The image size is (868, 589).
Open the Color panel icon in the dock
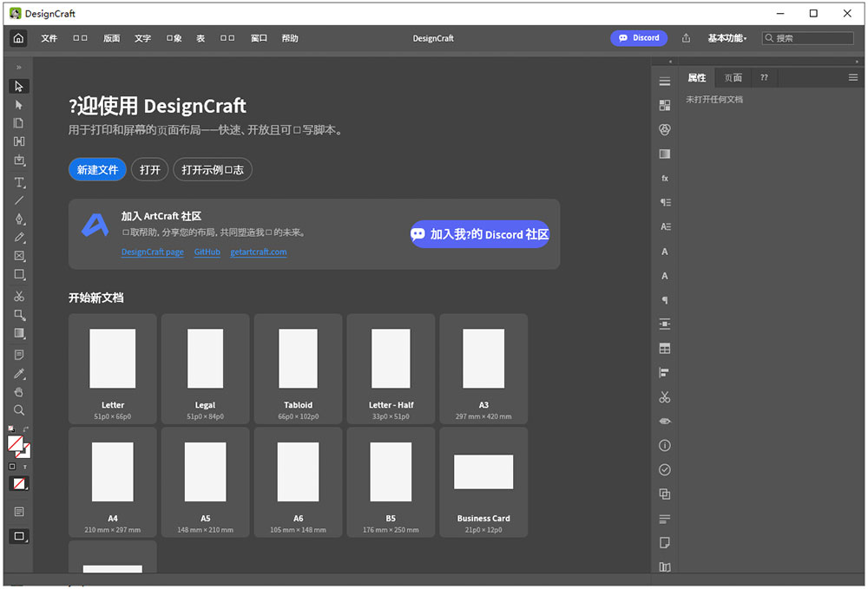[665, 129]
